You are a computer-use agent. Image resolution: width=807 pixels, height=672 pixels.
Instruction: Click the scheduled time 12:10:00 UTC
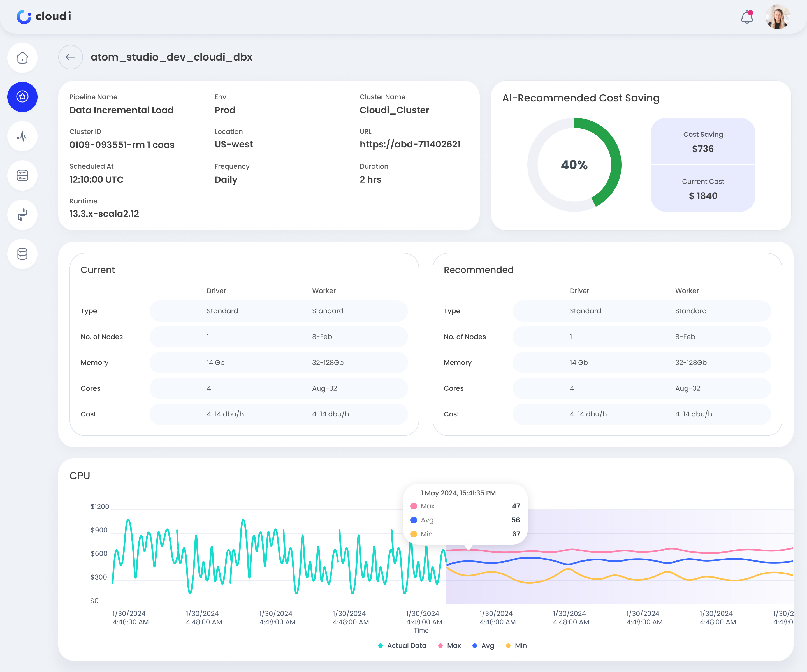click(96, 179)
